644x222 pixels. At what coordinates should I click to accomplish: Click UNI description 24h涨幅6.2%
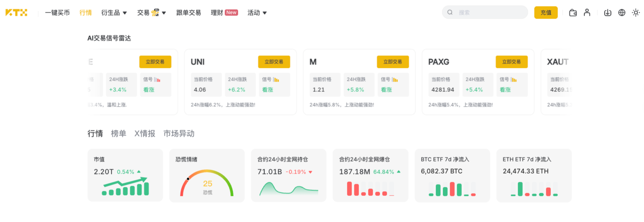click(223, 105)
